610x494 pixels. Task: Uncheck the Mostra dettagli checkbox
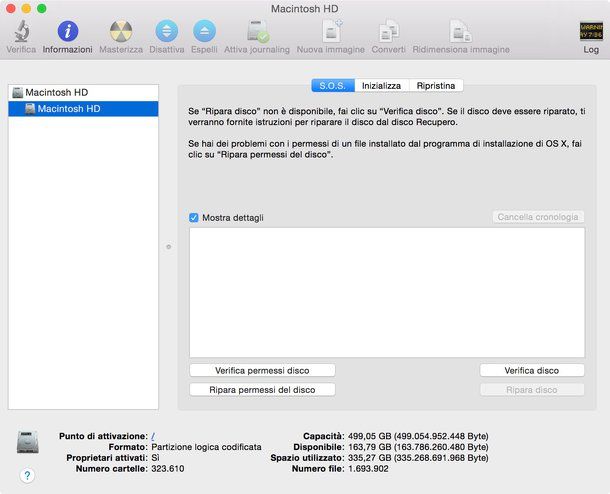(193, 217)
